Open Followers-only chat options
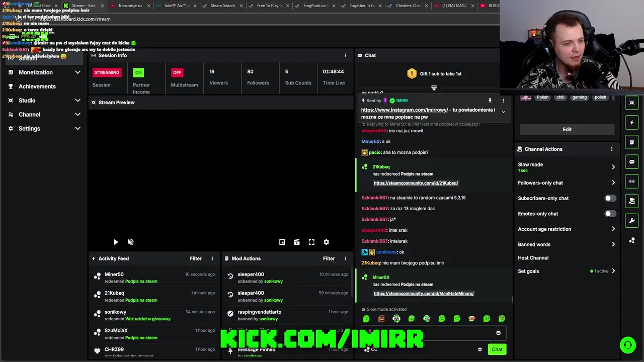The height and width of the screenshot is (362, 644). pyautogui.click(x=613, y=183)
